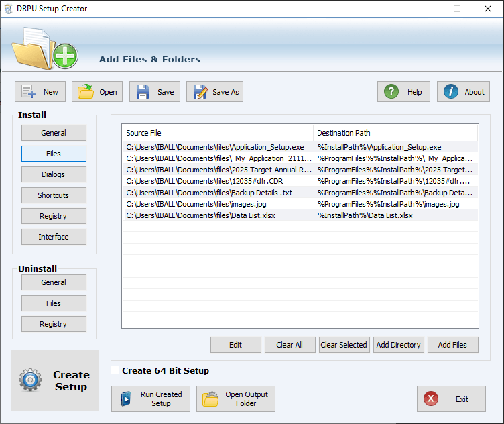The width and height of the screenshot is (504, 424).
Task: Open the Uninstall General section
Action: (x=54, y=282)
